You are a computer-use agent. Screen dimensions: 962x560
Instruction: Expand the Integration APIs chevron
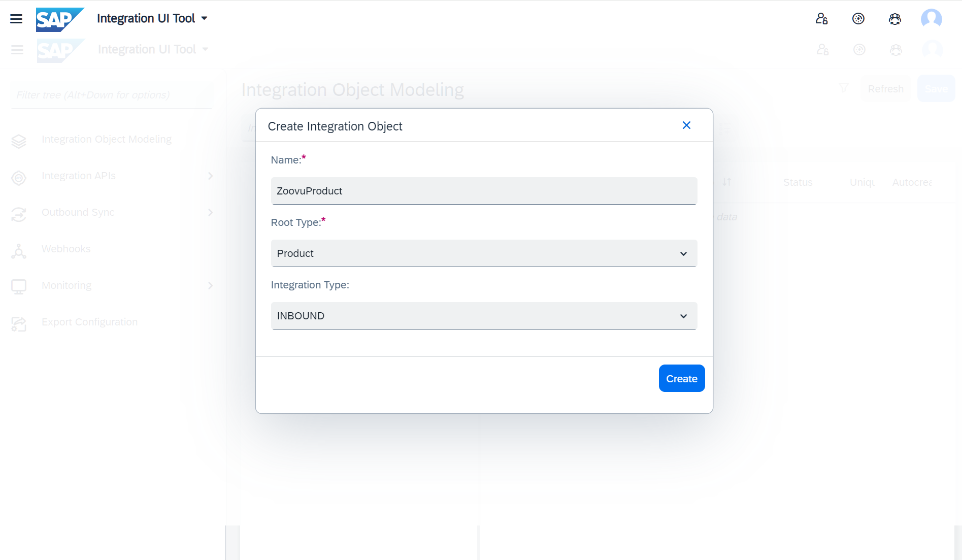pyautogui.click(x=211, y=176)
